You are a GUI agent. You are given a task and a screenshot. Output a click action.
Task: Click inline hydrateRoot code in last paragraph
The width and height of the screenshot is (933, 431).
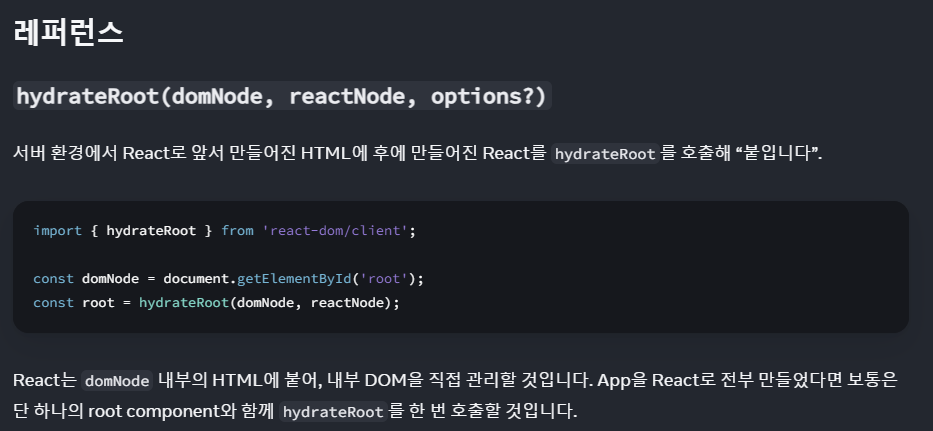333,411
